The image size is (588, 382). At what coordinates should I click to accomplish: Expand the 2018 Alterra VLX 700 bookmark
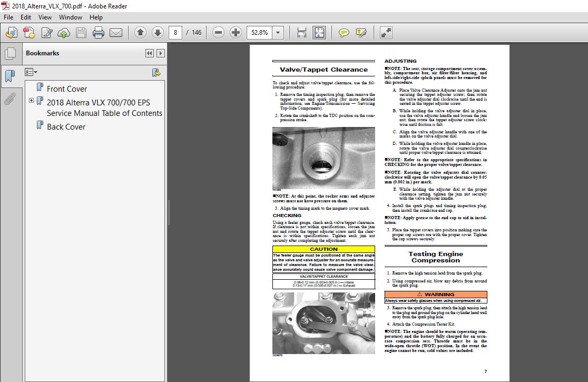coord(32,101)
